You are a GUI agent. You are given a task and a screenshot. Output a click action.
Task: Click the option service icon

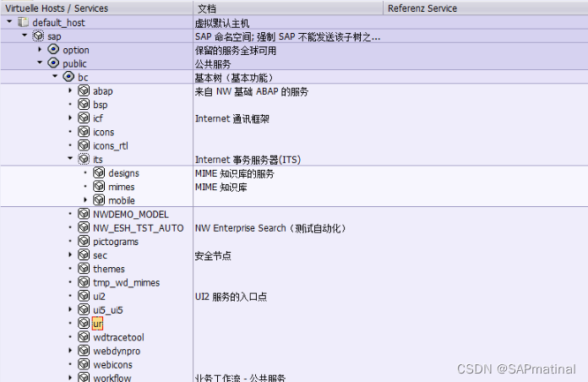53,50
